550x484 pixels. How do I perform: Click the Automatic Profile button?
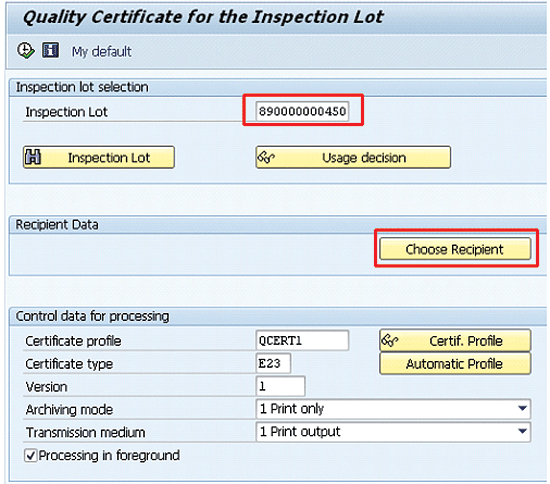(x=455, y=364)
